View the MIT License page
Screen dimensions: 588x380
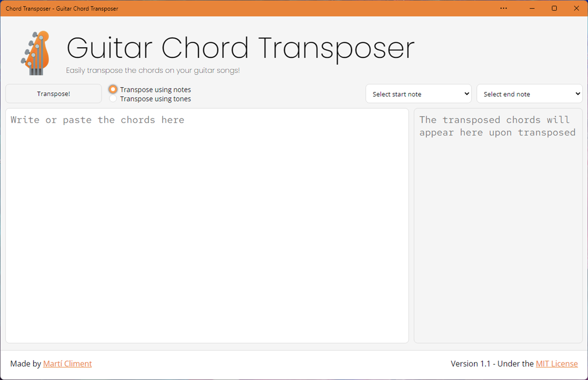557,363
